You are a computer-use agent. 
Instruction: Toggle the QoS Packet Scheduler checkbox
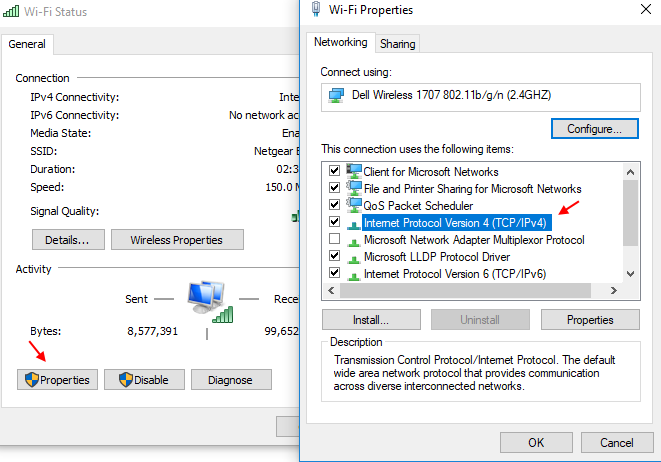point(334,205)
